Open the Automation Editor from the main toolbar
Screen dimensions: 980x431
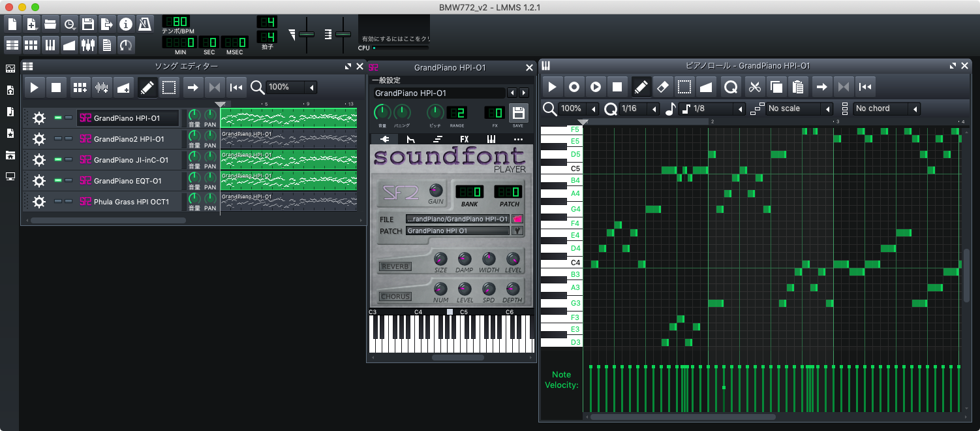pos(69,44)
